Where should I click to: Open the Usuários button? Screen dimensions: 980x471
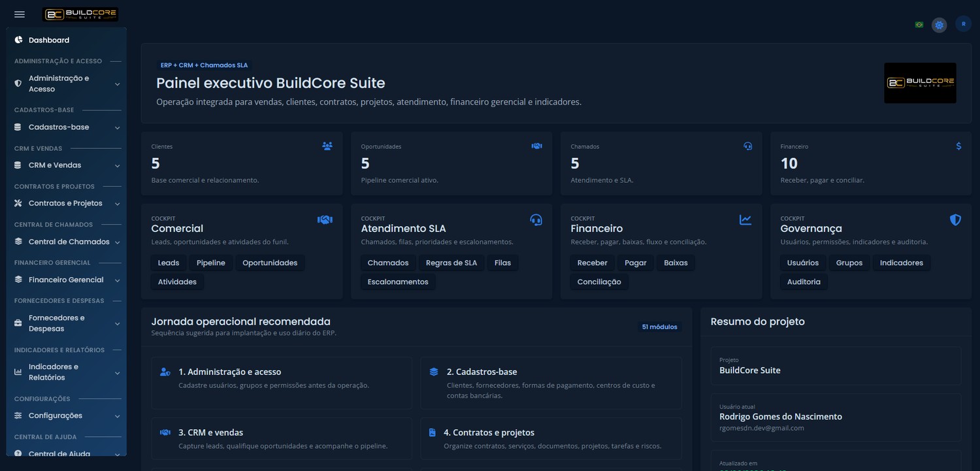pyautogui.click(x=803, y=263)
